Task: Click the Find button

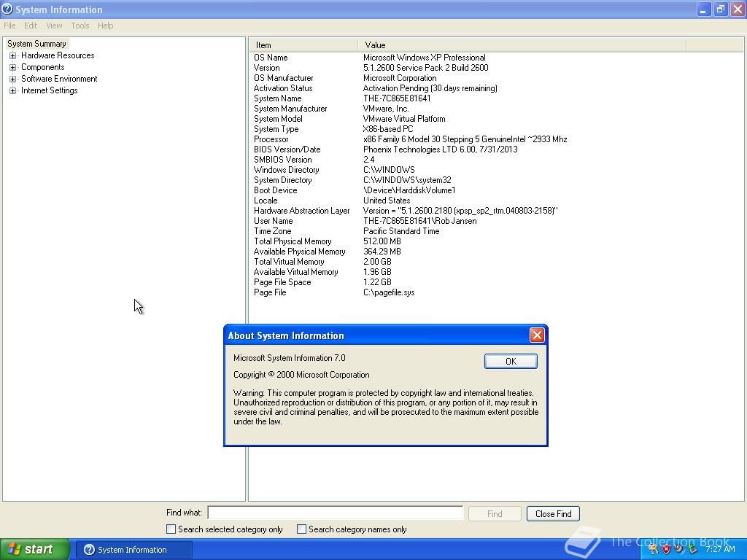Action: coord(495,514)
